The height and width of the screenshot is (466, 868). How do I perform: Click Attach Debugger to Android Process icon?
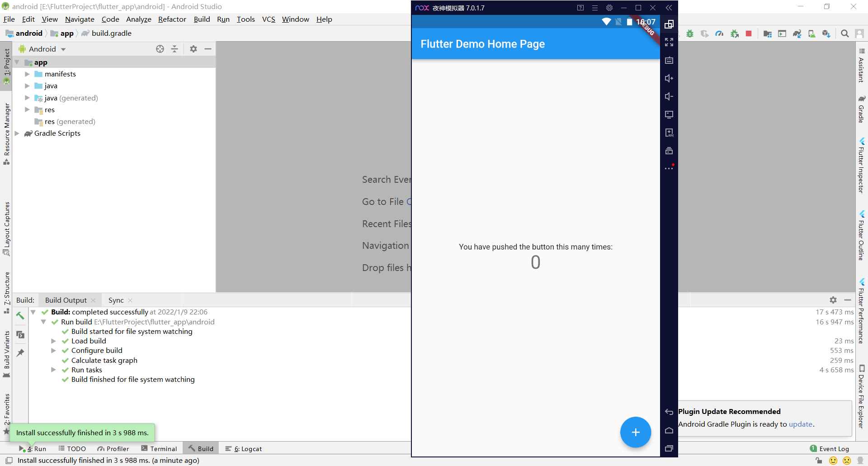pyautogui.click(x=735, y=34)
